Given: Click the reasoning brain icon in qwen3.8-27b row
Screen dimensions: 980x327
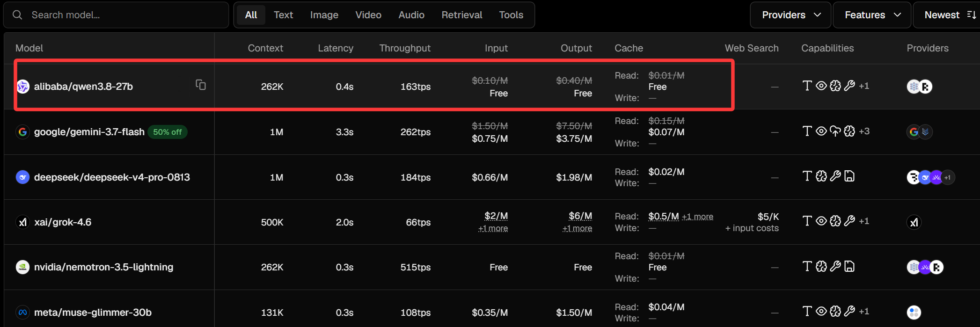Looking at the screenshot, I should 835,86.
